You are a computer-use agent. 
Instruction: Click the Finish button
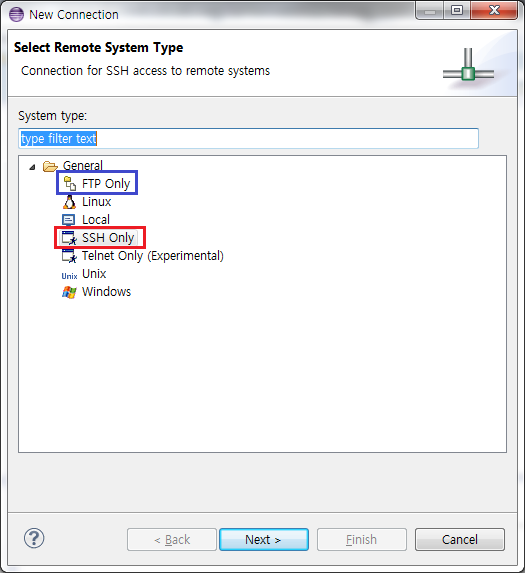(362, 539)
